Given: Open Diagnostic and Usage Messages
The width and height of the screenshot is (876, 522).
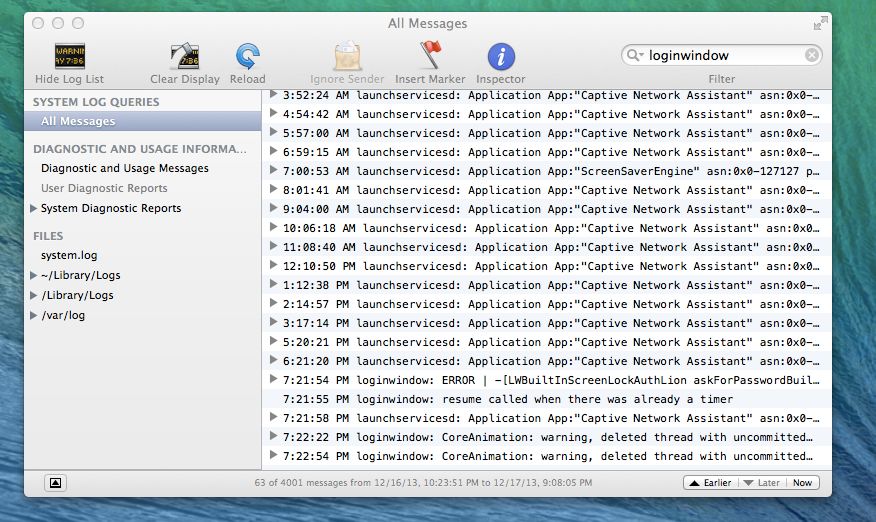Looking at the screenshot, I should pyautogui.click(x=125, y=168).
